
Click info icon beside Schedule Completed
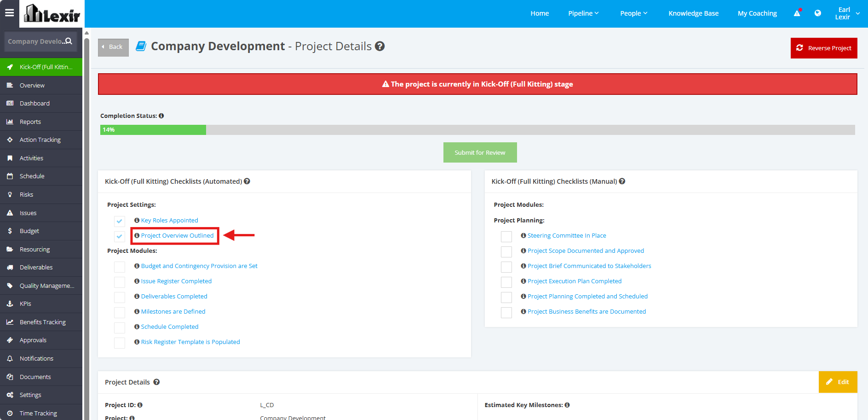[137, 327]
